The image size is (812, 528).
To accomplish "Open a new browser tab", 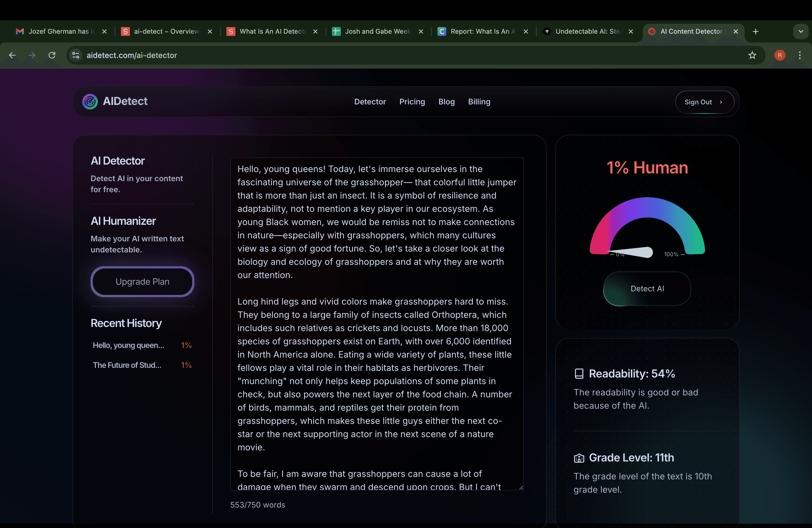I will pos(756,31).
